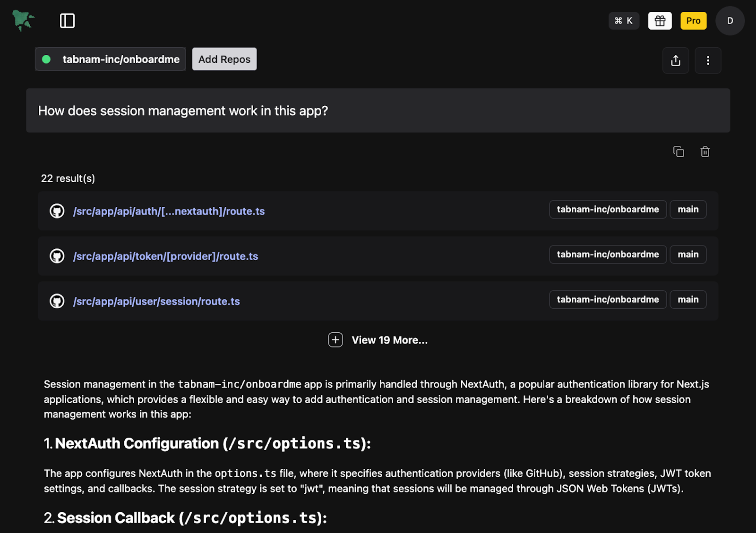Image resolution: width=756 pixels, height=533 pixels.
Task: Open the D user avatar menu
Action: click(x=730, y=21)
